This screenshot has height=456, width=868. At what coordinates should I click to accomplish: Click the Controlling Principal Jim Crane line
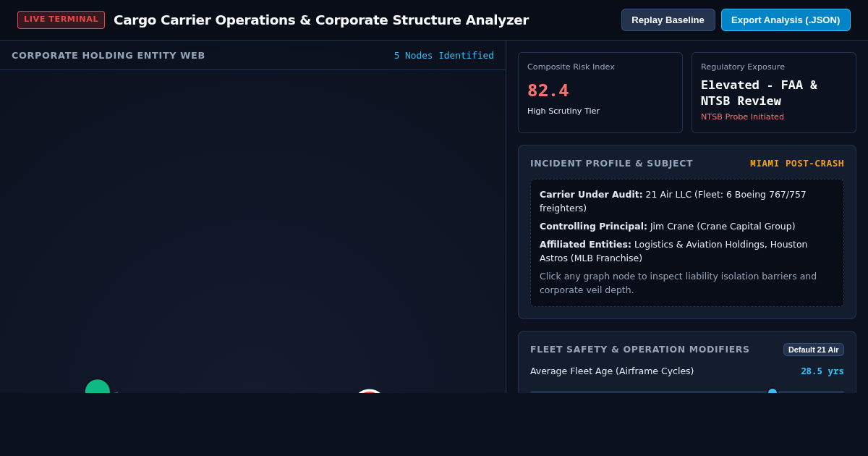[667, 227]
